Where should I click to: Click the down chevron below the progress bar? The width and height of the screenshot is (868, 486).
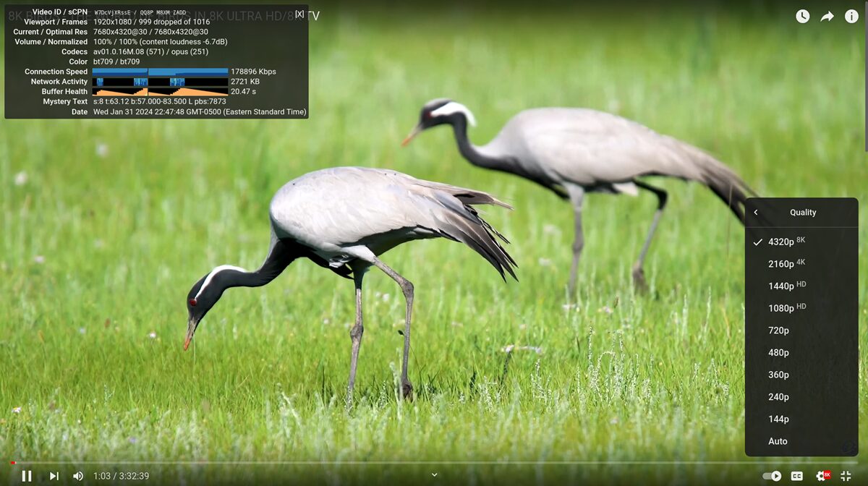434,474
